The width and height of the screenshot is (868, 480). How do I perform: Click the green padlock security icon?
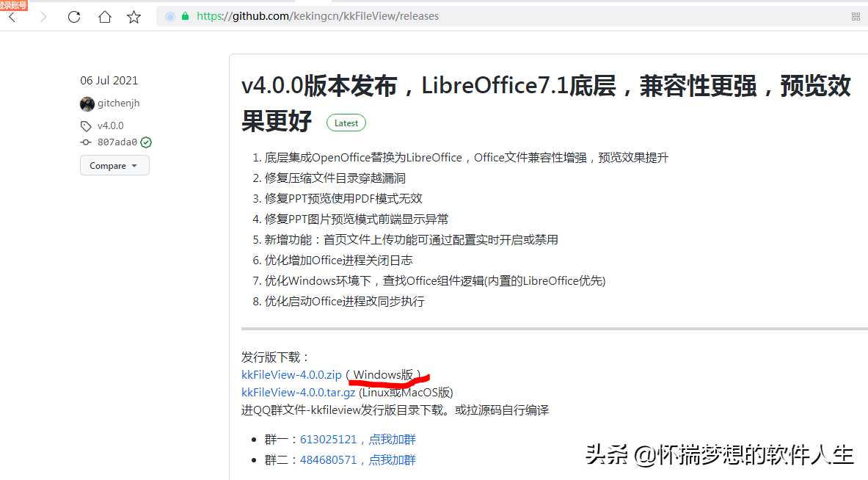186,17
